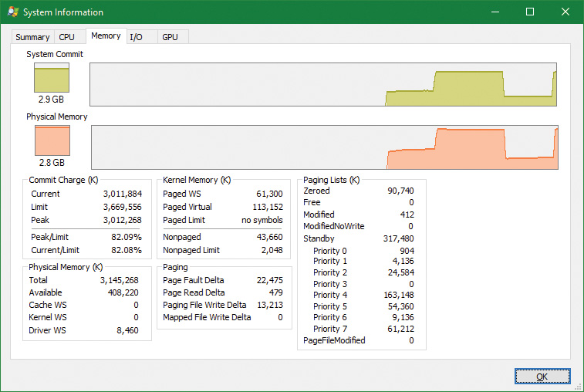Click the System Information app icon in title bar
The width and height of the screenshot is (584, 392).
(x=13, y=12)
